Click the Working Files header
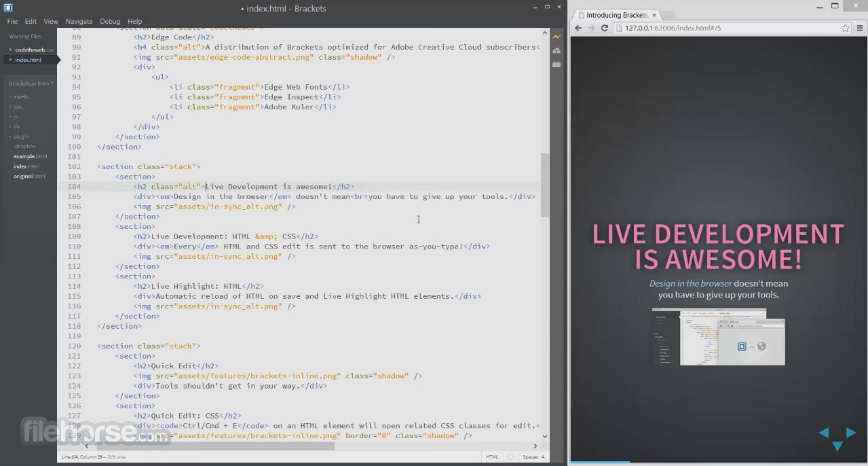The image size is (868, 466). [25, 37]
